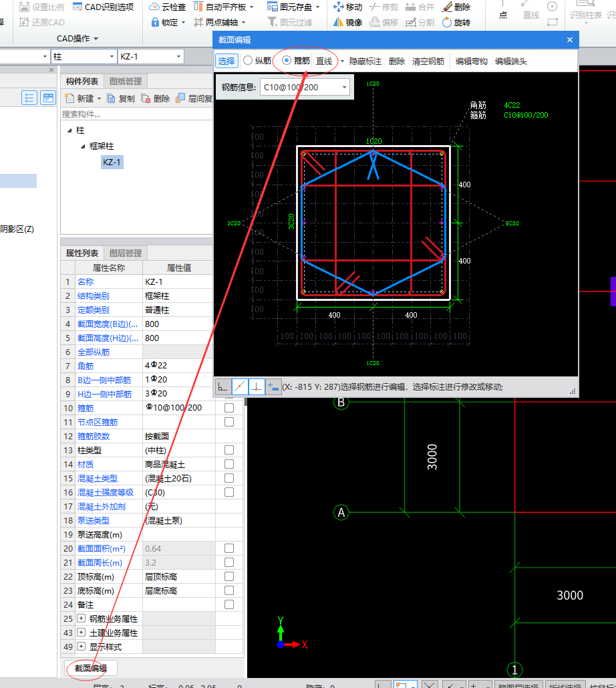Viewport: 616px width, 688px height.
Task: Open CAD识别选项 tool
Action: point(103,7)
